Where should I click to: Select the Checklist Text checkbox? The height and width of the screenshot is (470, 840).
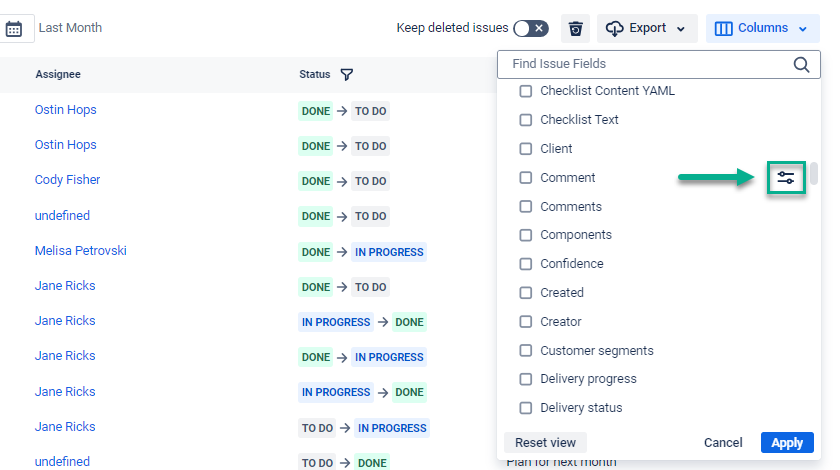(526, 120)
